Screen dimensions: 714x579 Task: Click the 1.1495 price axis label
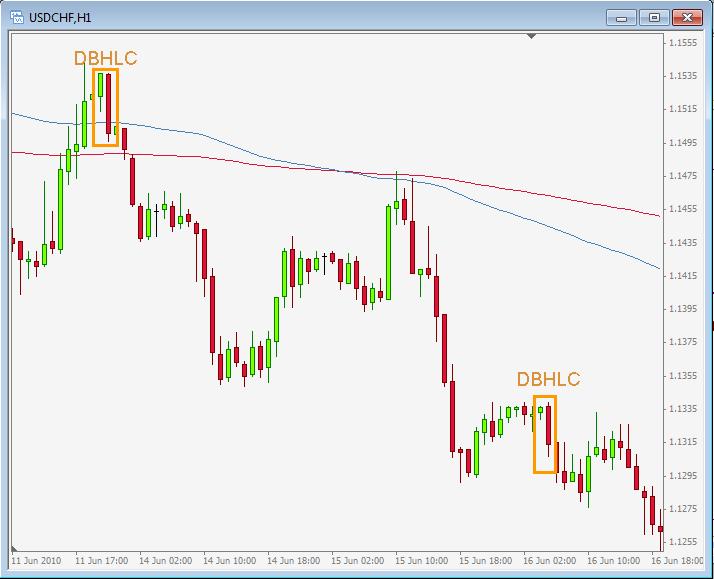click(x=683, y=143)
